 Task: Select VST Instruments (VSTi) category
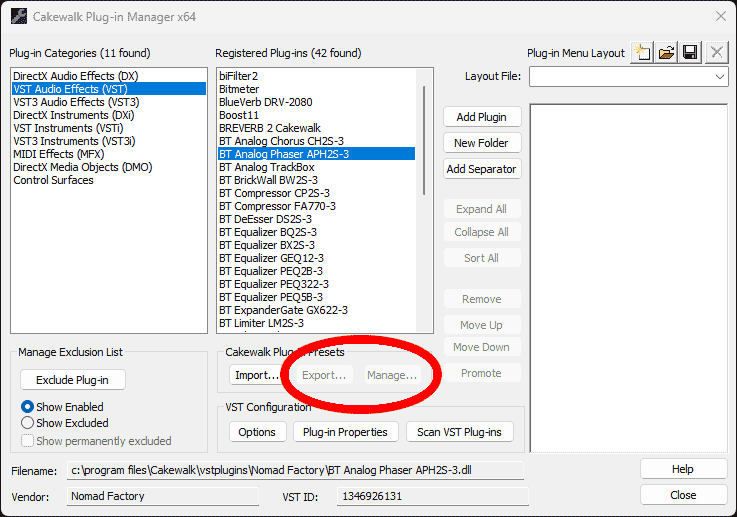pos(66,128)
